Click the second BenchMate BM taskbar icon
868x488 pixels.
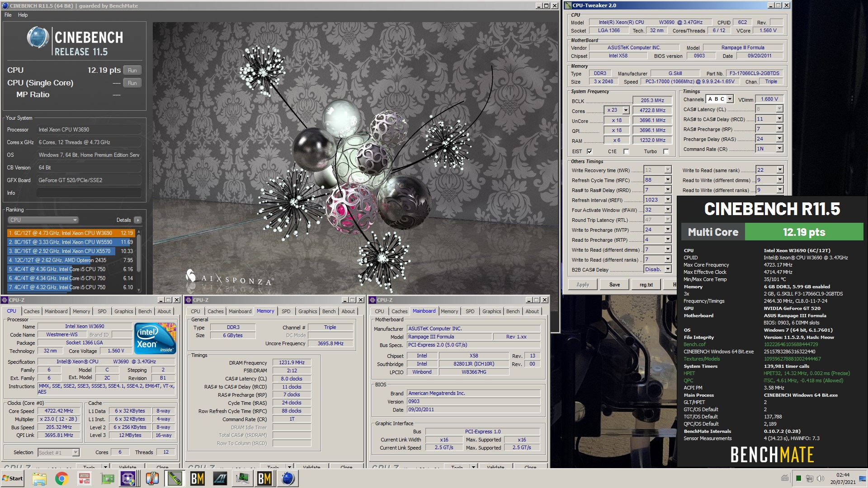pyautogui.click(x=264, y=479)
